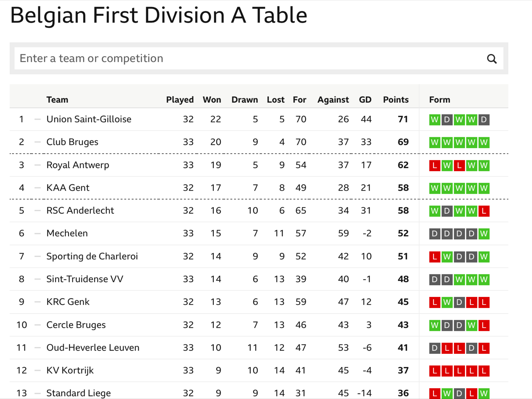Click Mechelen's green W form badge
Image resolution: width=532 pixels, height=399 pixels.
(x=484, y=234)
